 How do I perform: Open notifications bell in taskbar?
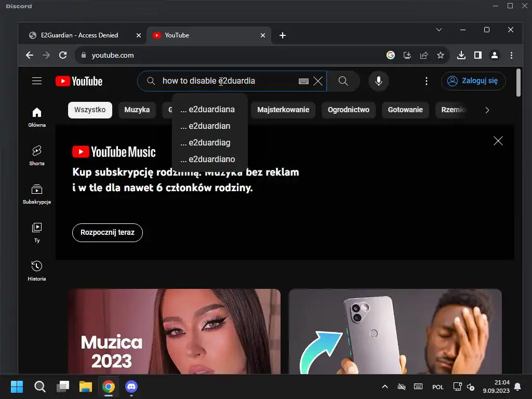tap(517, 387)
